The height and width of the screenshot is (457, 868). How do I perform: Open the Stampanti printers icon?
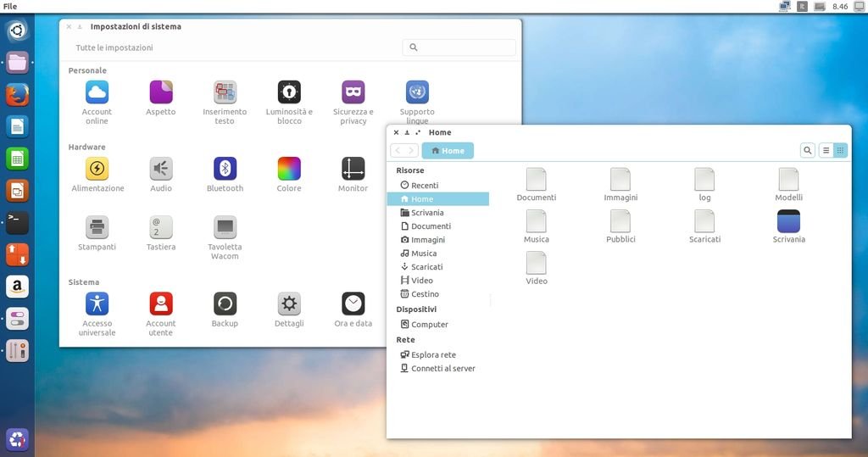point(97,227)
